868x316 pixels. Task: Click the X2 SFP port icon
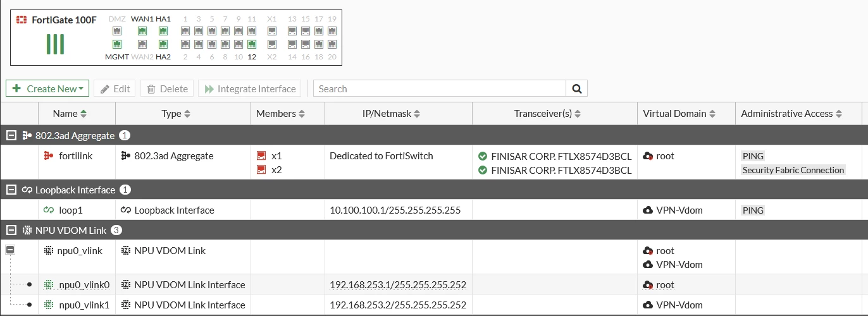[x=272, y=44]
